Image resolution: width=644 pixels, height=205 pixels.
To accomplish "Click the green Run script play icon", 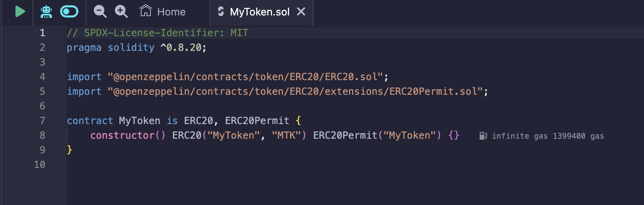I will [x=20, y=11].
